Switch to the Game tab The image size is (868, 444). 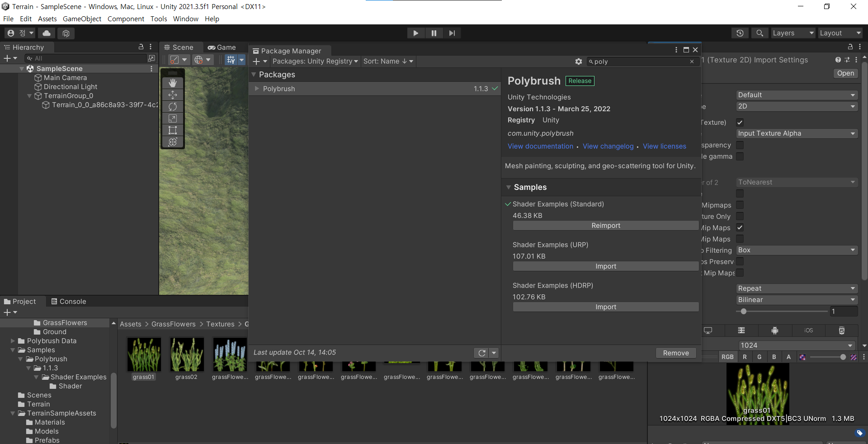(x=222, y=47)
